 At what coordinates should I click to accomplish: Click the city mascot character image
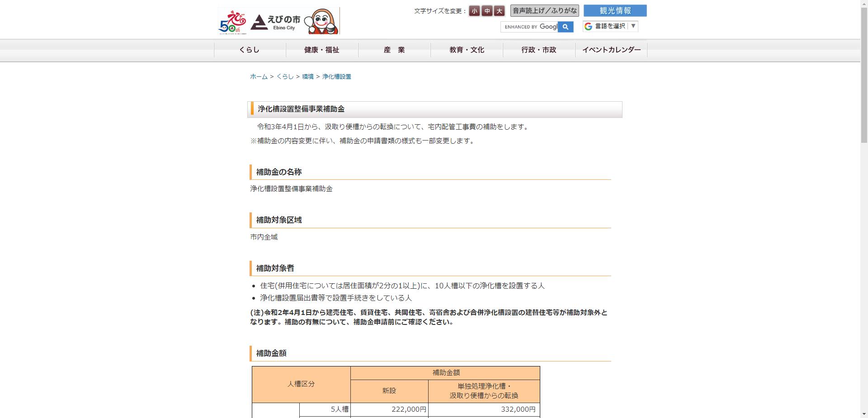(322, 20)
